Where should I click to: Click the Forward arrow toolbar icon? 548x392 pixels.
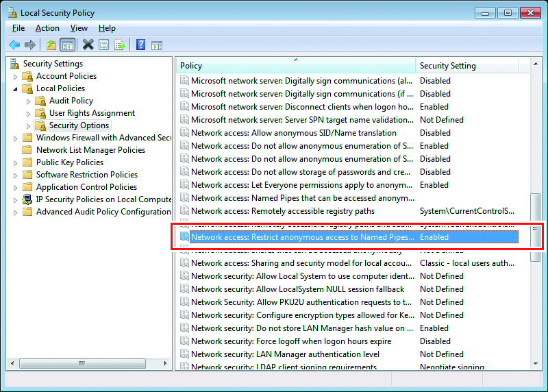coord(29,45)
